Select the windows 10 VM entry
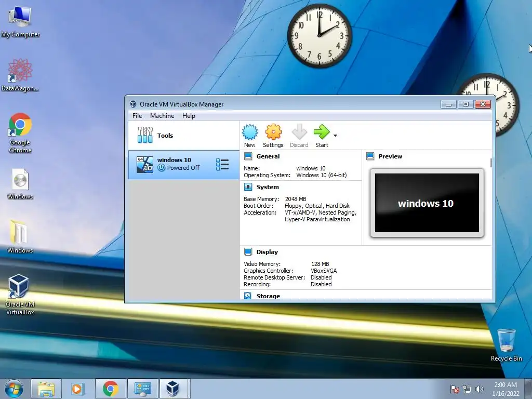The width and height of the screenshot is (532, 399). tap(183, 164)
